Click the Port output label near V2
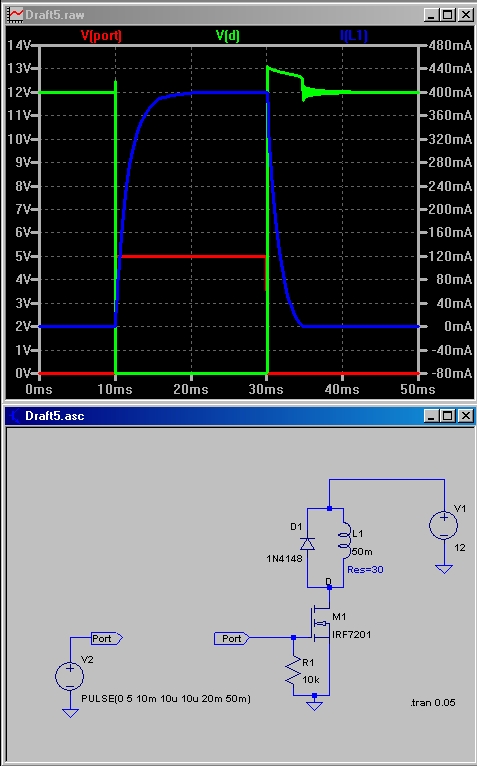477x766 pixels. 107,638
